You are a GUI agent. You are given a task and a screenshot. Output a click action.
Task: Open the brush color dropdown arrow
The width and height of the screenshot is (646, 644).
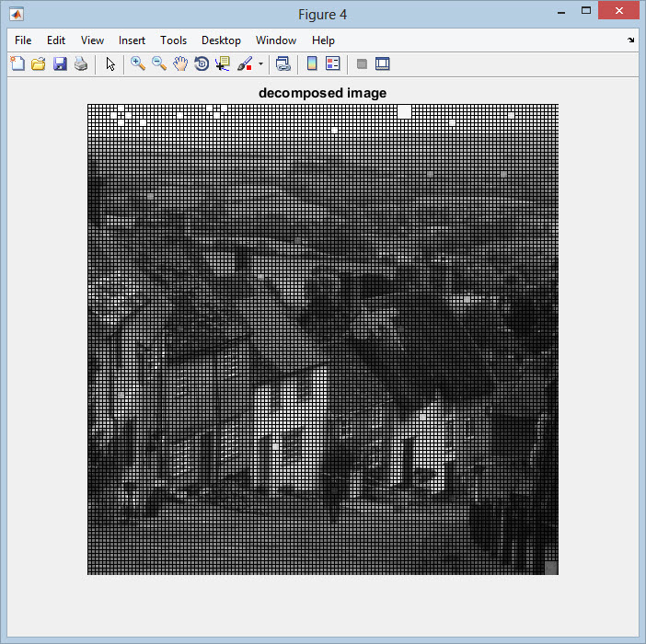point(260,63)
